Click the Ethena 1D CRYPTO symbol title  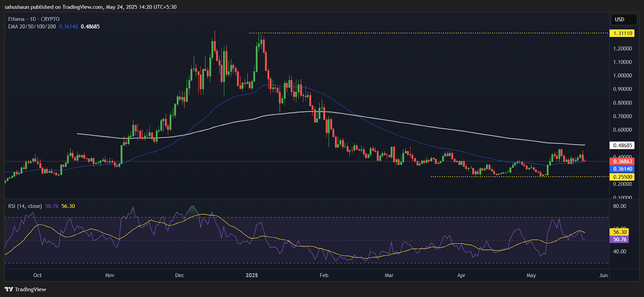[34, 19]
